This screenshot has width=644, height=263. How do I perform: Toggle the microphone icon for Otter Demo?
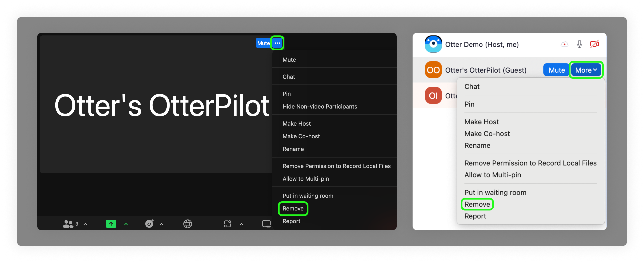tap(579, 44)
